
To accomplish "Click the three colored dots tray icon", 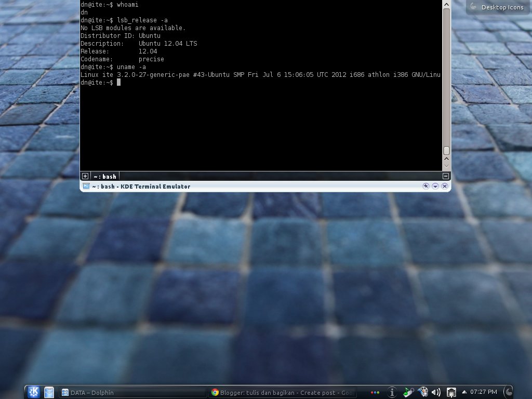I will pos(375,393).
